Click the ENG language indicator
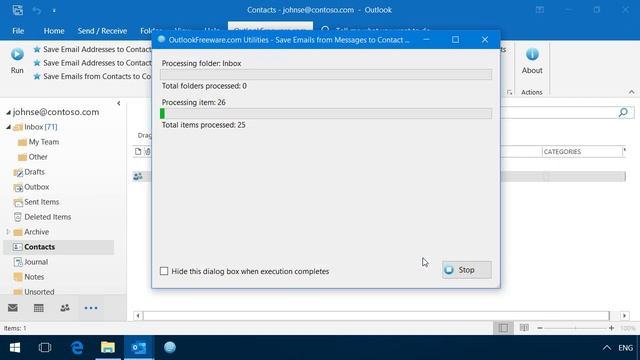Screen dimensions: 640x360 pyautogui.click(x=625, y=348)
